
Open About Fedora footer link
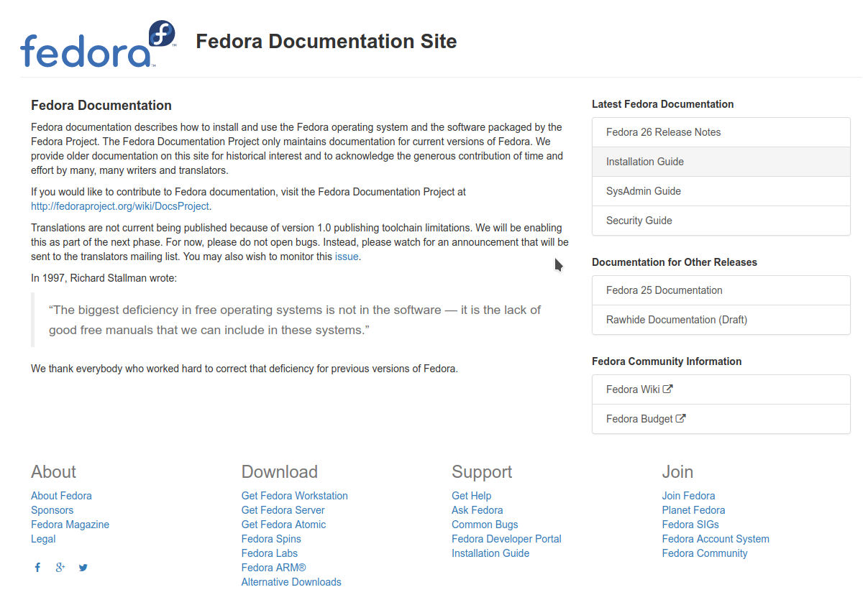[61, 496]
